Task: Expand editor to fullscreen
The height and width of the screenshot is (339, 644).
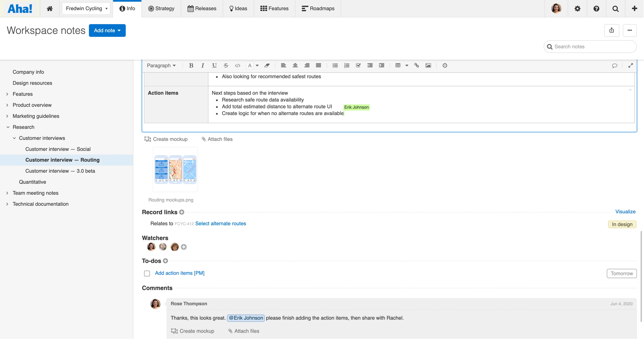Action: coord(630,65)
